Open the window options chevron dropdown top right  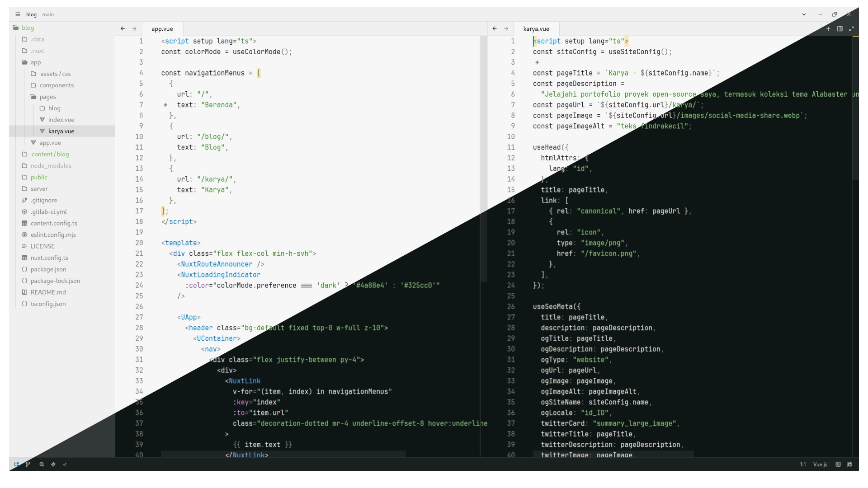pyautogui.click(x=804, y=14)
